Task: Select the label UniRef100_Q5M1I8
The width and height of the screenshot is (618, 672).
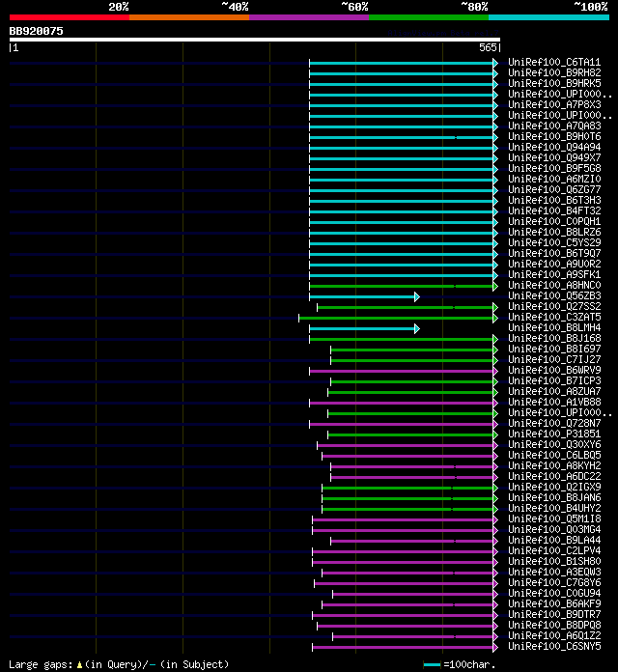Action: 554,518
